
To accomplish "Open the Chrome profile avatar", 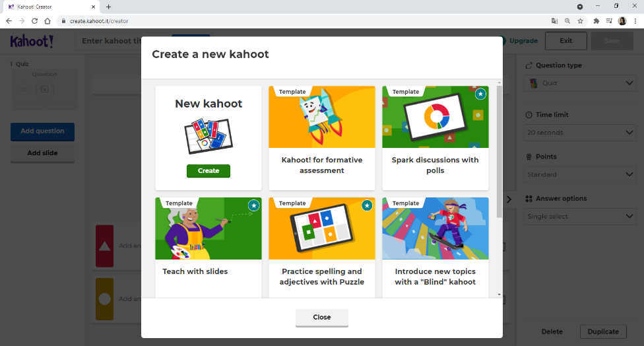I will click(x=622, y=21).
